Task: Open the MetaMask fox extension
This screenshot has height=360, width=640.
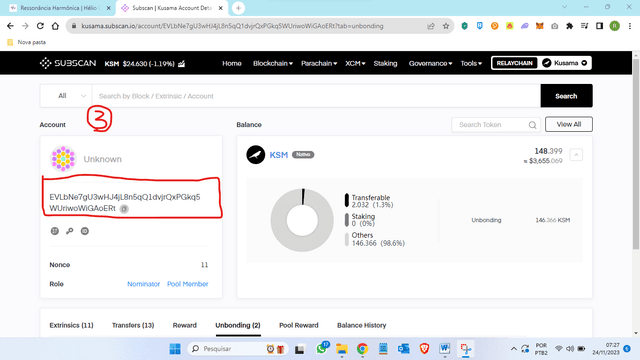Action: 540,26
